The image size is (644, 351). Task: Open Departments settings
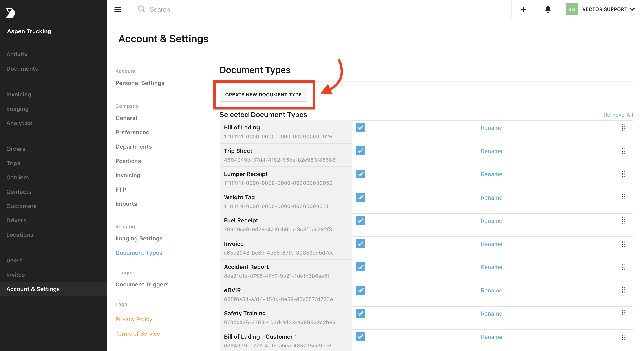134,146
